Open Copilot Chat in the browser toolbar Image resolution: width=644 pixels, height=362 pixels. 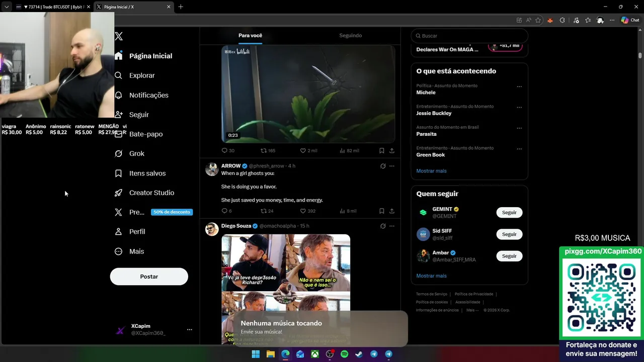click(630, 20)
